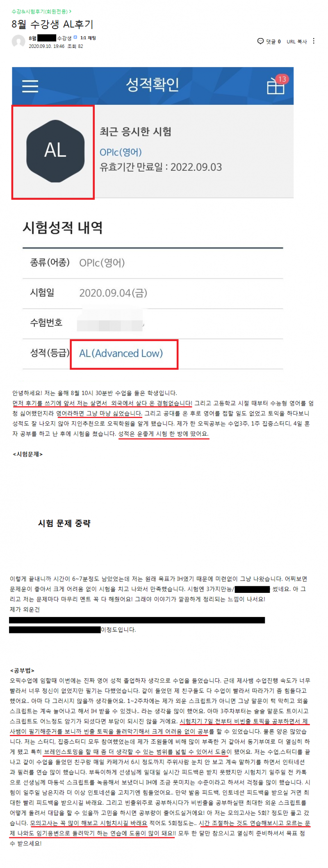This screenshot has width=328, height=868.
Task: Click the member level badge next to 수강생
Action: (75, 38)
